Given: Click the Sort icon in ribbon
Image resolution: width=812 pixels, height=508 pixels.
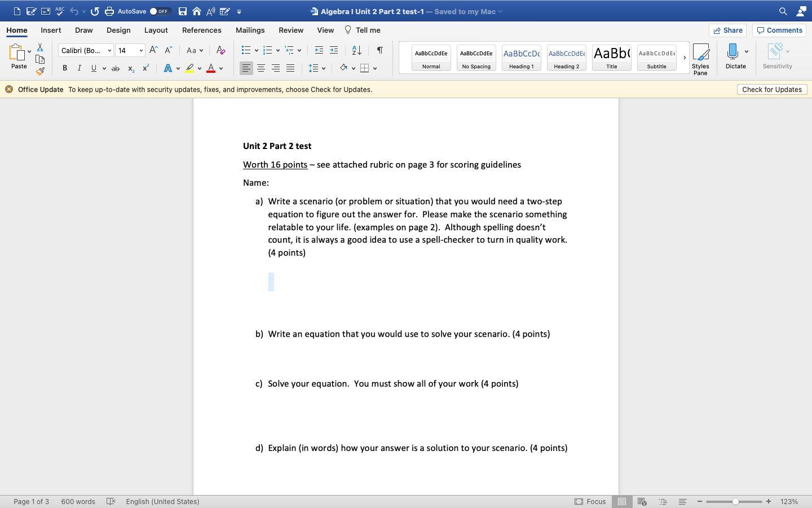Looking at the screenshot, I should [356, 50].
